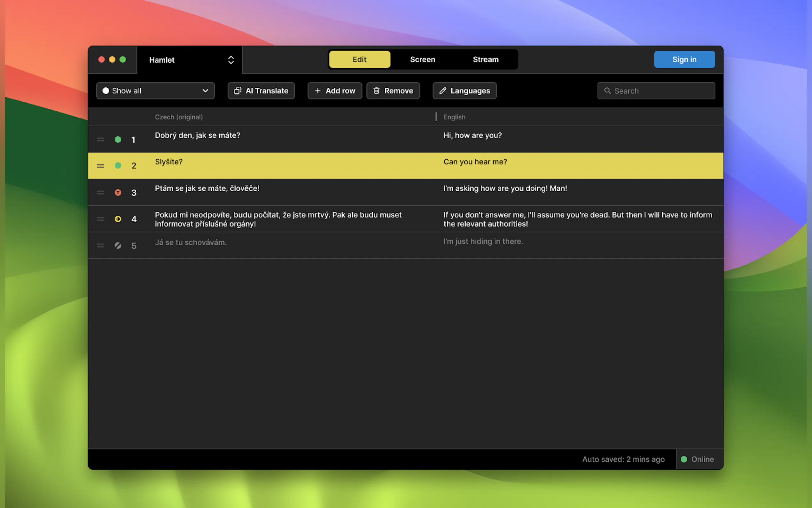This screenshot has width=812, height=508.
Task: Click the 'Can you hear me?' translation cell
Action: [x=475, y=162]
